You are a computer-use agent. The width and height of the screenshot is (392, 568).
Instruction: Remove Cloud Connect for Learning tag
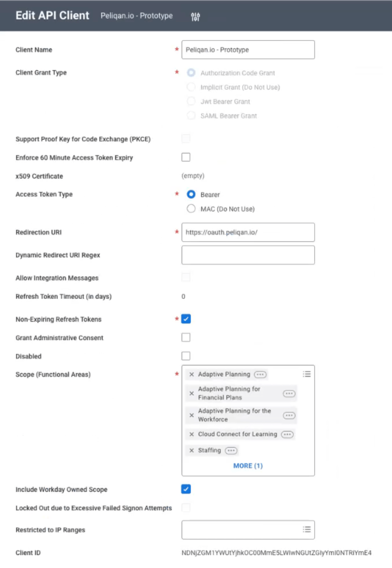192,434
